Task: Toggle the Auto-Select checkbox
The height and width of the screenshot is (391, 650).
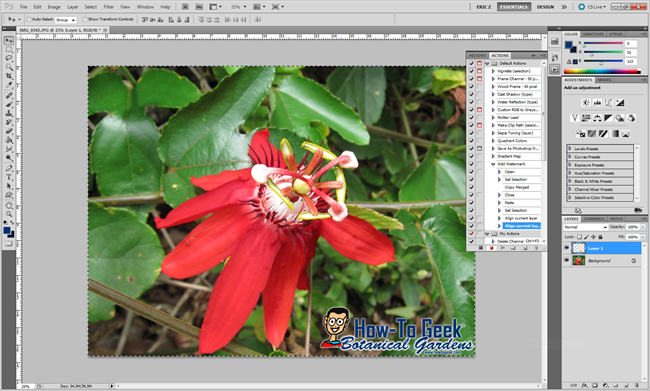Action: pyautogui.click(x=29, y=19)
